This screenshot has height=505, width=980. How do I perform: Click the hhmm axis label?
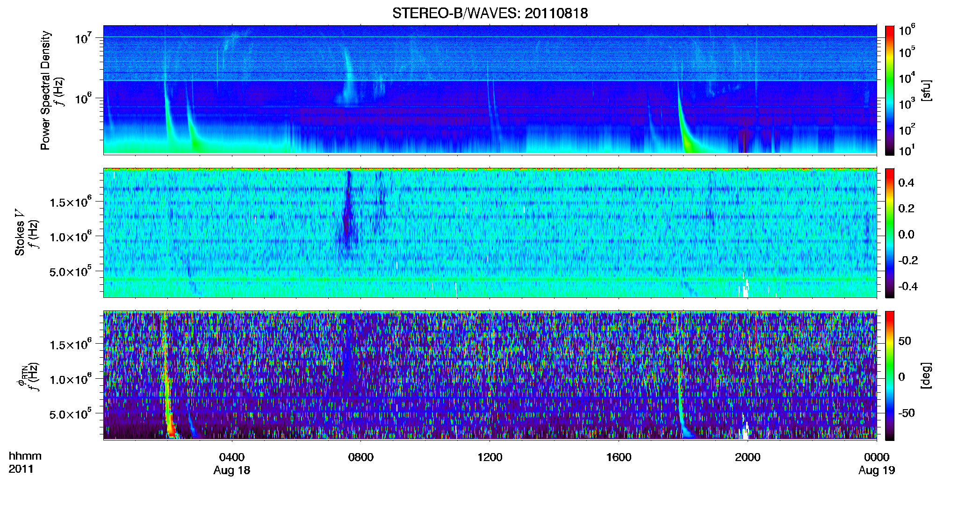25,456
